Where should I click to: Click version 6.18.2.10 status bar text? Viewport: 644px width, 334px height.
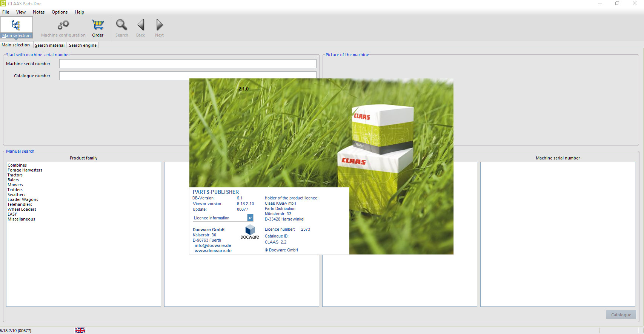point(16,331)
